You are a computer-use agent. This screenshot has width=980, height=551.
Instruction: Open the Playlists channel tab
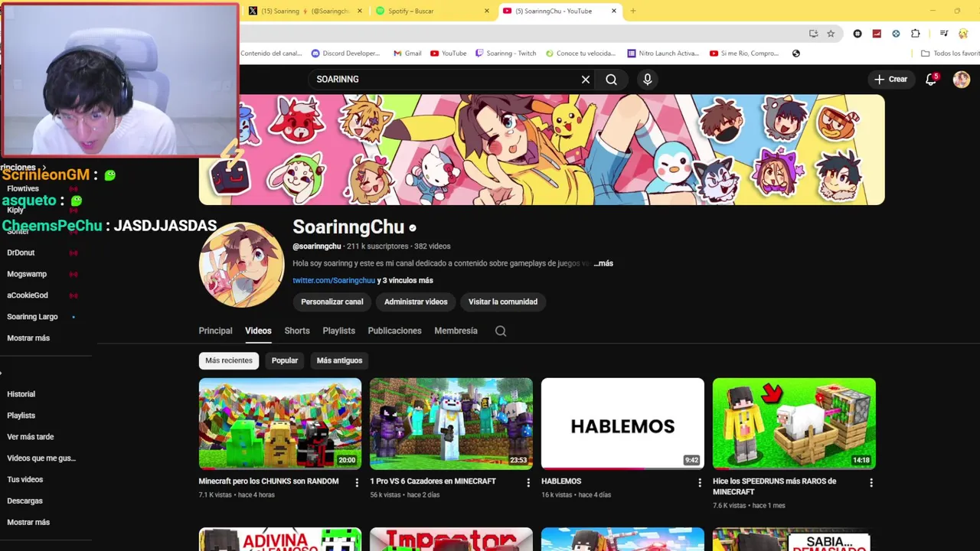(338, 331)
